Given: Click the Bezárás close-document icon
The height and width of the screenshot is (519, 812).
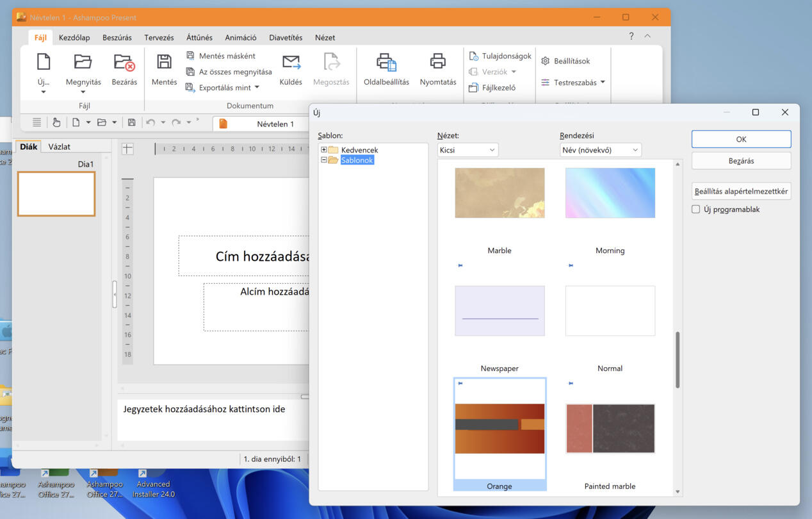Looking at the screenshot, I should click(124, 62).
